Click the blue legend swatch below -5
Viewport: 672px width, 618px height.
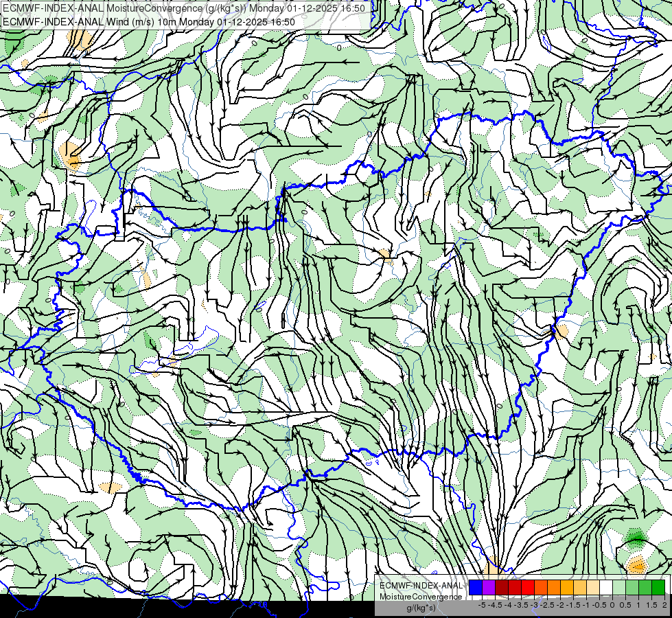tap(476, 587)
